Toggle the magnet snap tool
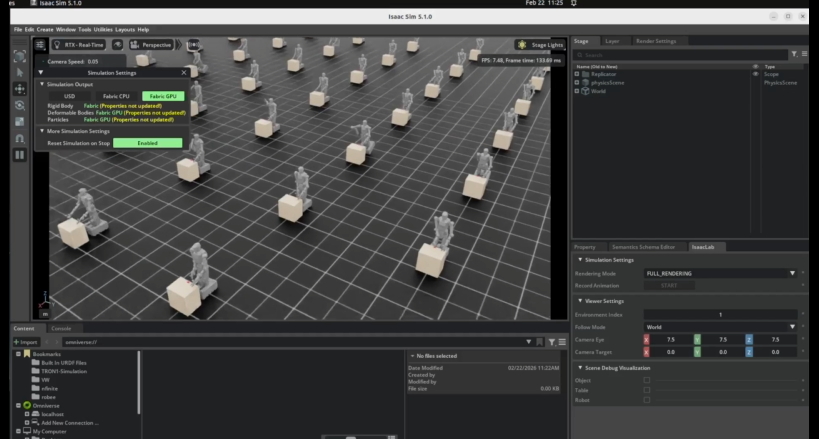Screen dimensions: 819x439 (19, 138)
